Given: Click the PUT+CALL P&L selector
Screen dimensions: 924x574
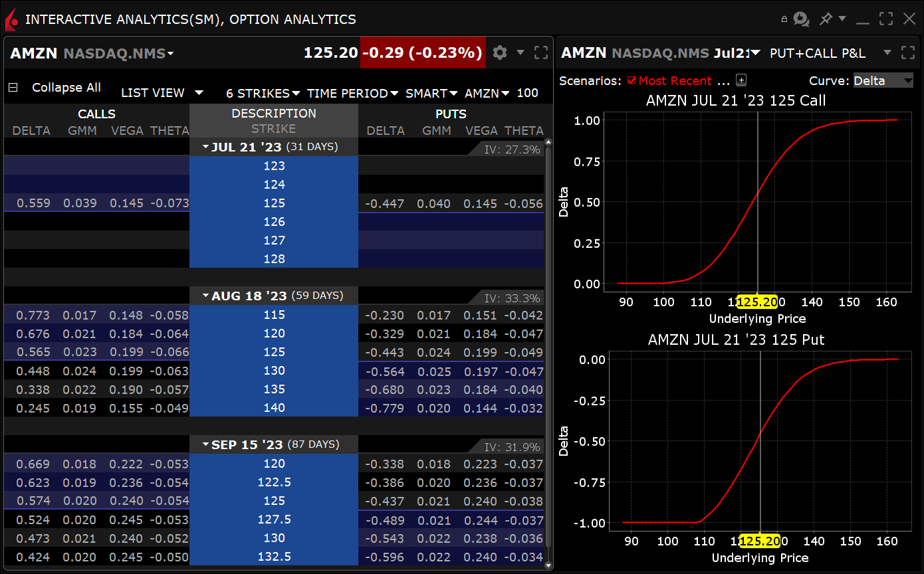Looking at the screenshot, I should [x=831, y=53].
